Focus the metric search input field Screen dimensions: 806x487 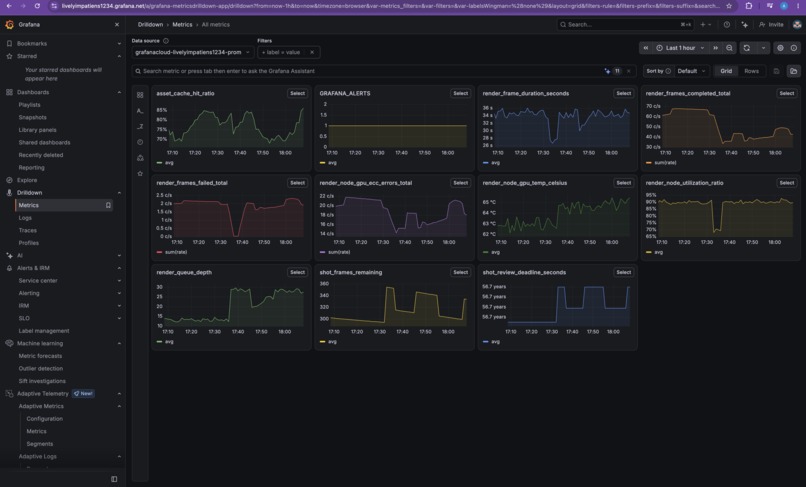click(x=368, y=71)
